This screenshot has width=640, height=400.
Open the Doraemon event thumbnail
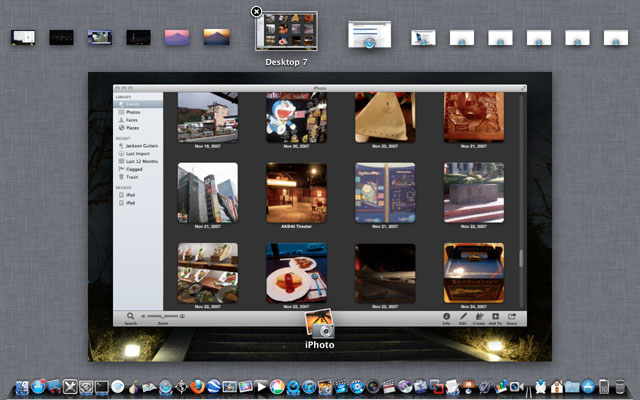[296, 117]
